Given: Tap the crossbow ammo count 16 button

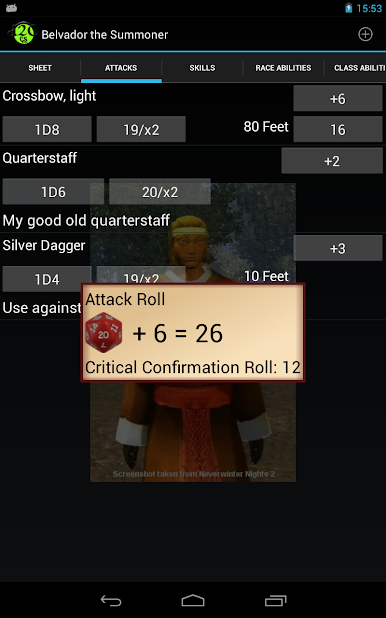Looking at the screenshot, I should pos(338,129).
